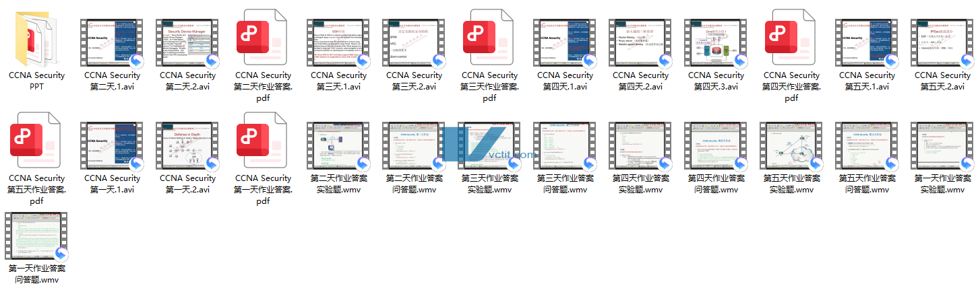Screen dimensions: 980x288
Task: Click the '第五天作业答案问答题.wmv' file name
Action: click(867, 184)
